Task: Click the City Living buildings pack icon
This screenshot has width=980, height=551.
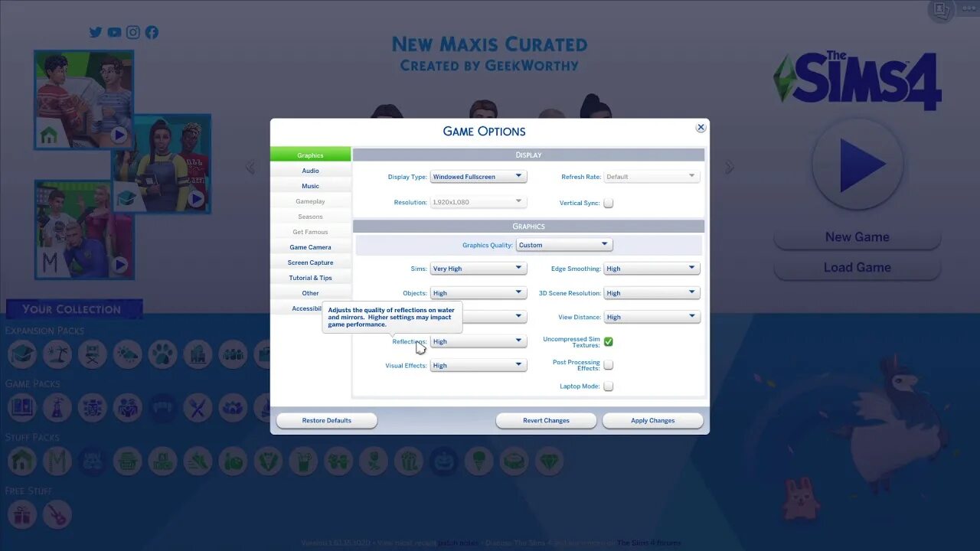Action: click(198, 354)
